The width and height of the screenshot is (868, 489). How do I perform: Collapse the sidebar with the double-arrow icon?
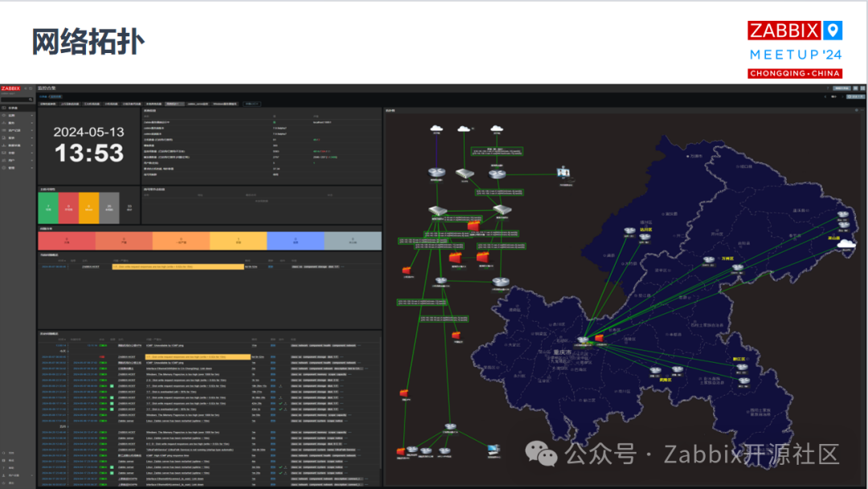point(26,88)
